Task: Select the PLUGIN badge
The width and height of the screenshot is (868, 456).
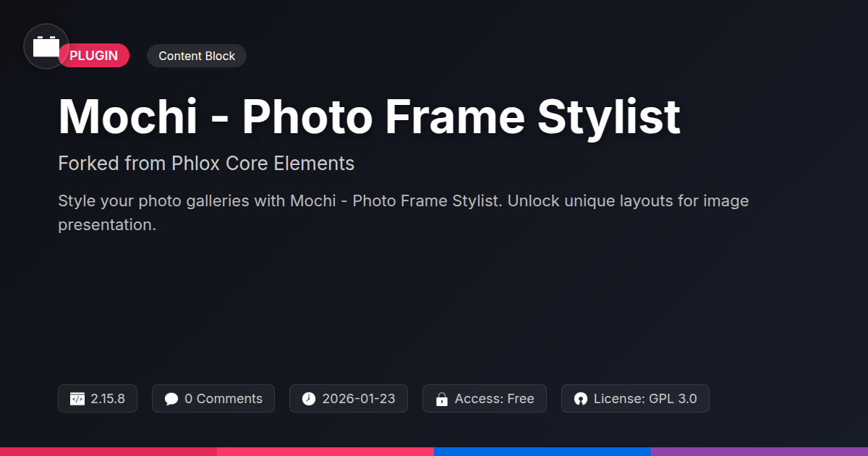Action: tap(94, 56)
